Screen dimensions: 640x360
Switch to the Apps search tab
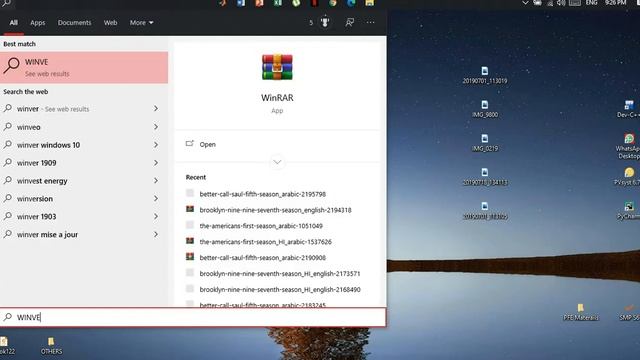click(38, 23)
